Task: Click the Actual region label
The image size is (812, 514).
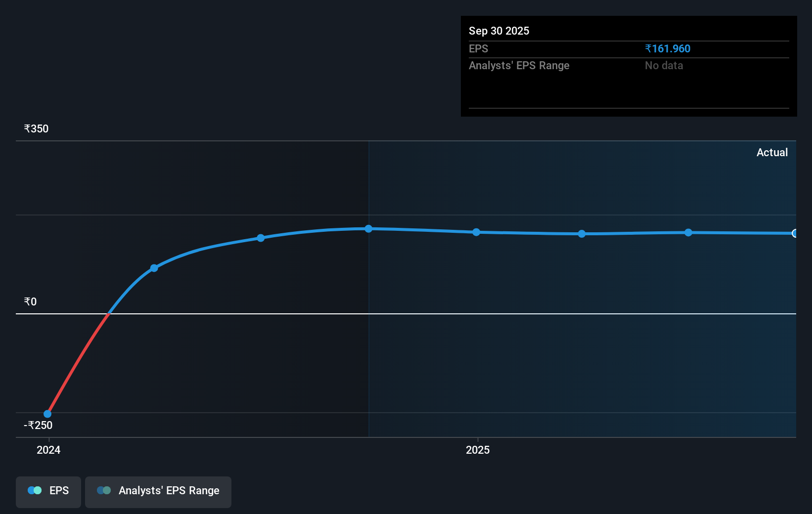Action: tap(772, 152)
